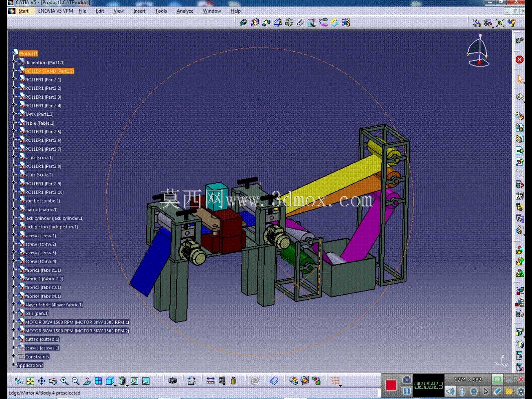This screenshot has width=532, height=399.
Task: Click the Select arrow icon on right toolbar
Action: pyautogui.click(x=520, y=79)
